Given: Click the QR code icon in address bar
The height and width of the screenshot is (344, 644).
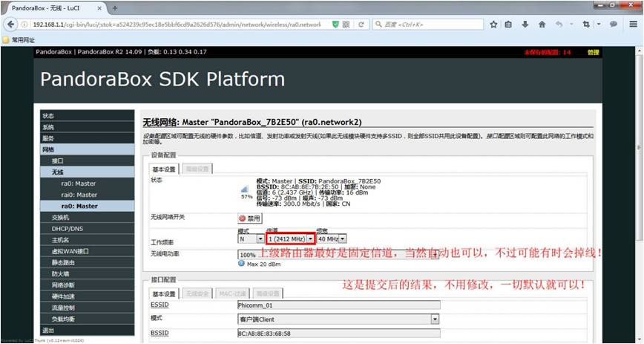Looking at the screenshot, I should click(346, 25).
